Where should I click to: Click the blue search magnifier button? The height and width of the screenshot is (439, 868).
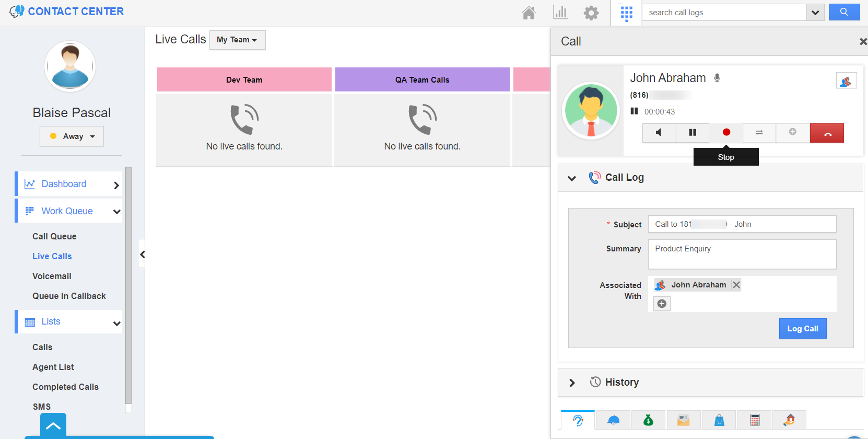pyautogui.click(x=844, y=12)
